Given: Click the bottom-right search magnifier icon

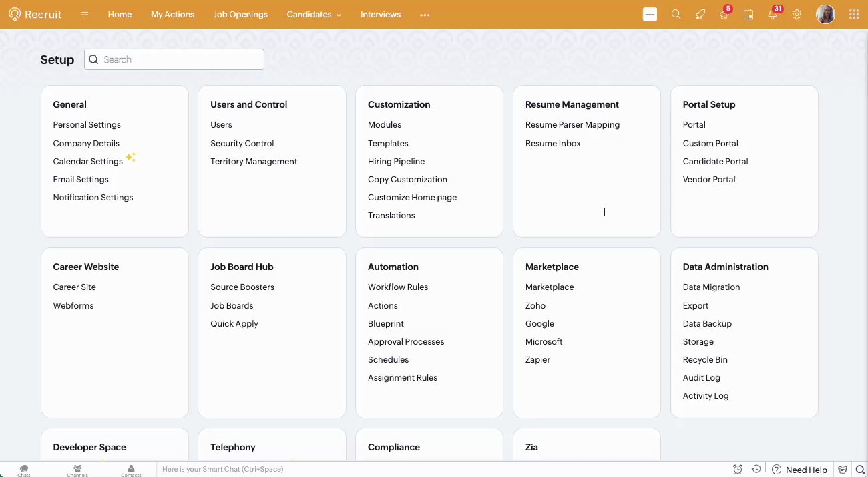Looking at the screenshot, I should 860,470.
